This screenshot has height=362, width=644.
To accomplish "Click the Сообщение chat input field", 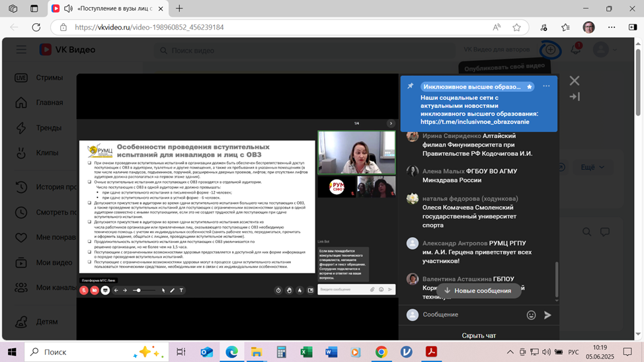I will [x=469, y=315].
